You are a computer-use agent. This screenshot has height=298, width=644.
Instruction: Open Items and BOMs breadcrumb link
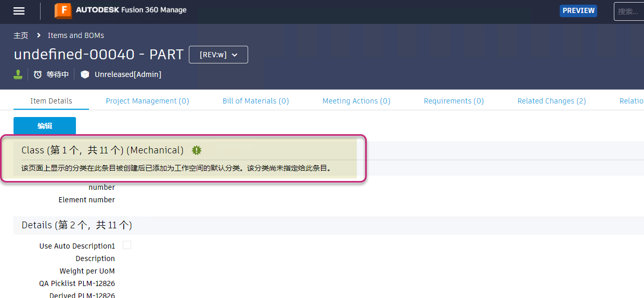tap(76, 35)
